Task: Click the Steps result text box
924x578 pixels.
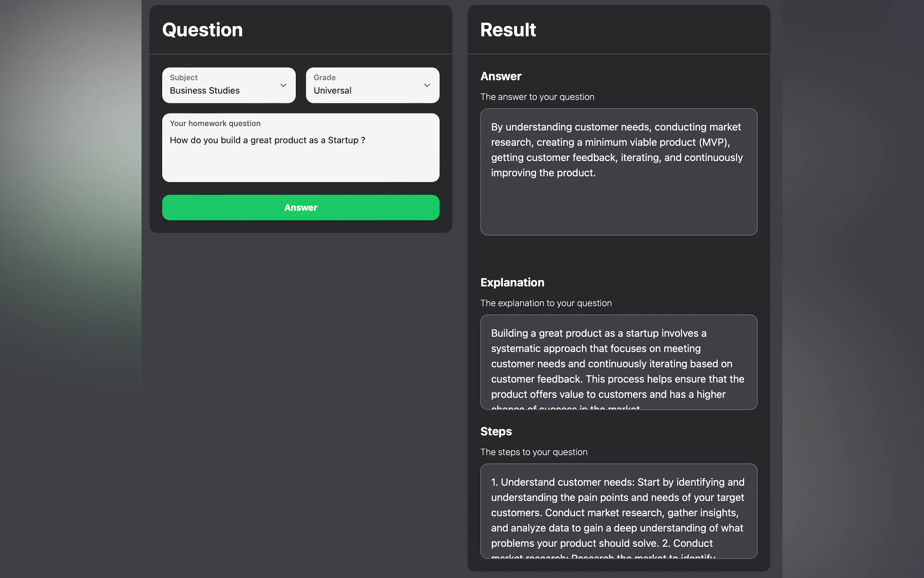Action: coord(618,511)
